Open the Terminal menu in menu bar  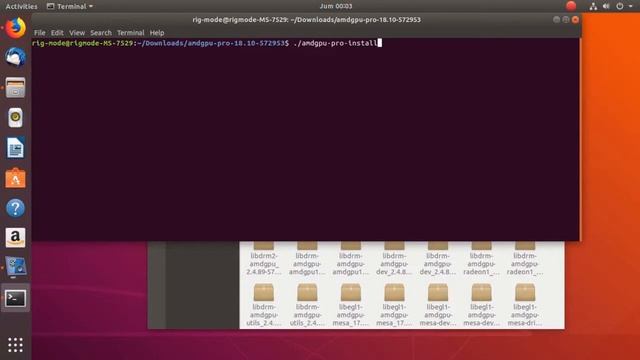[x=131, y=33]
